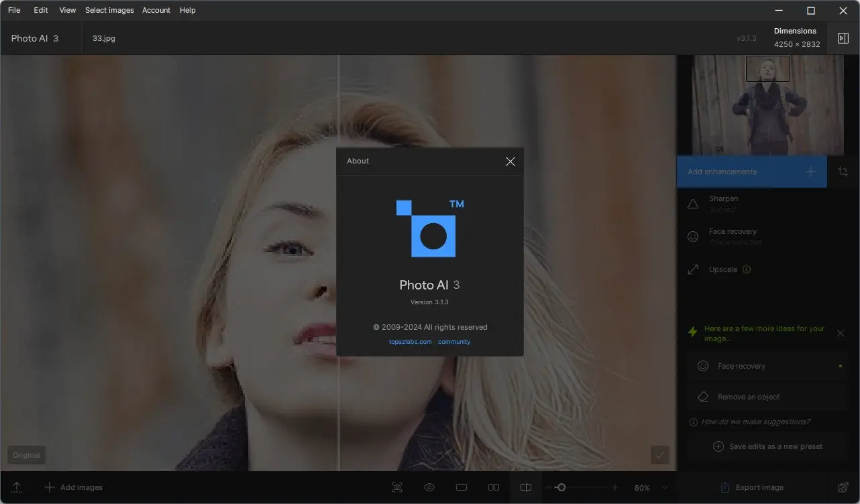Image resolution: width=860 pixels, height=504 pixels.
Task: Click the Sharpen triangle icon
Action: coord(693,203)
